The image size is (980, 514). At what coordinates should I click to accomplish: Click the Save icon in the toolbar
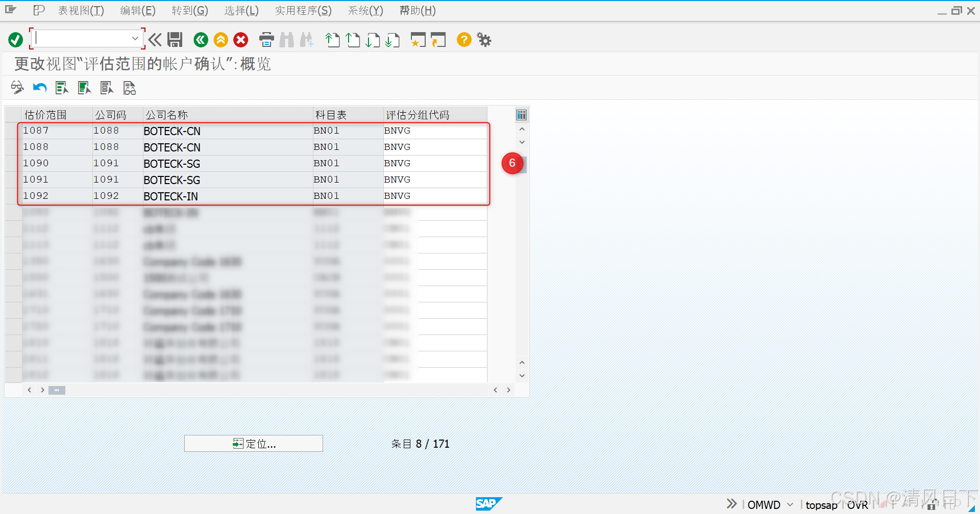pos(175,40)
